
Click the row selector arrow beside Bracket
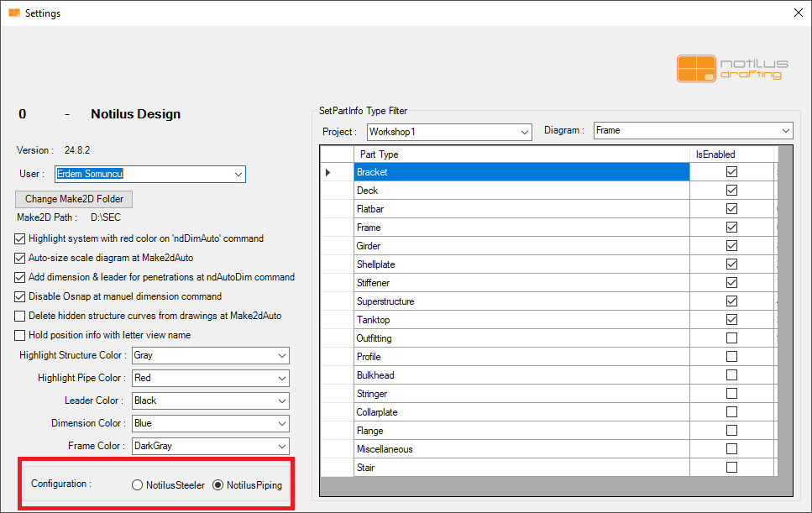click(327, 172)
